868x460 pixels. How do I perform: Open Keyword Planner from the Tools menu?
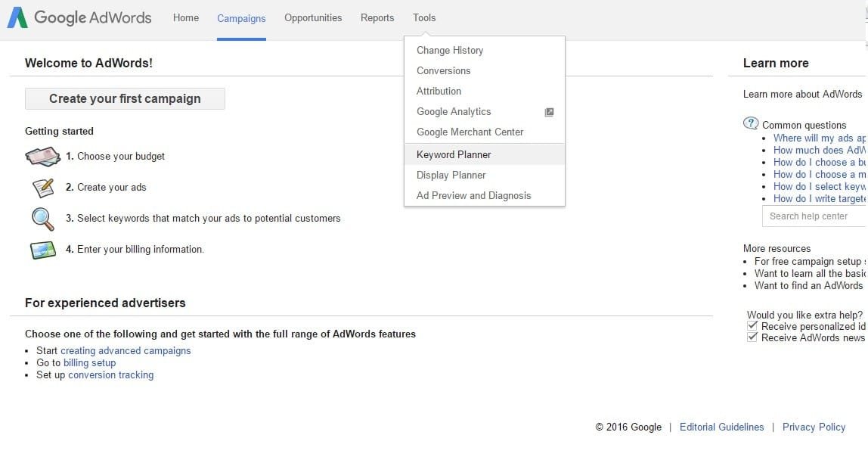[x=485, y=154]
